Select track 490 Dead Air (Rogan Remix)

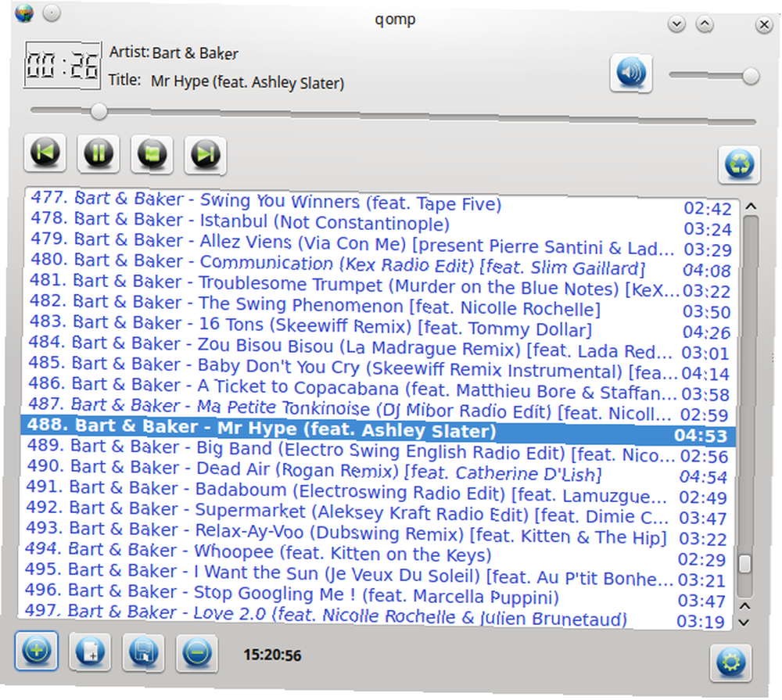point(377,471)
